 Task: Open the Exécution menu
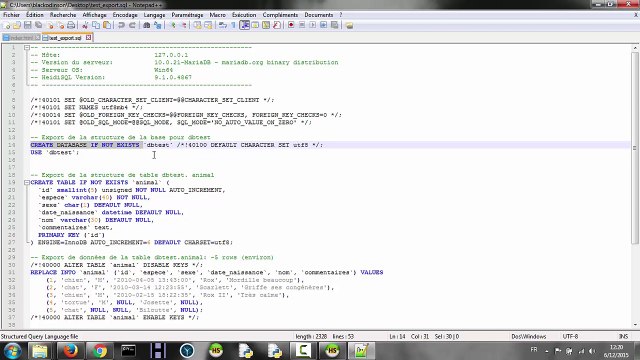pyautogui.click(x=244, y=15)
